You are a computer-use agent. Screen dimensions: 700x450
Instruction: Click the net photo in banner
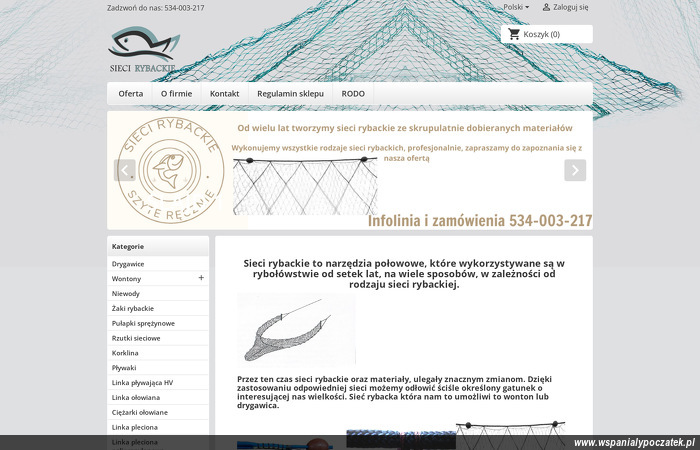tap(305, 186)
